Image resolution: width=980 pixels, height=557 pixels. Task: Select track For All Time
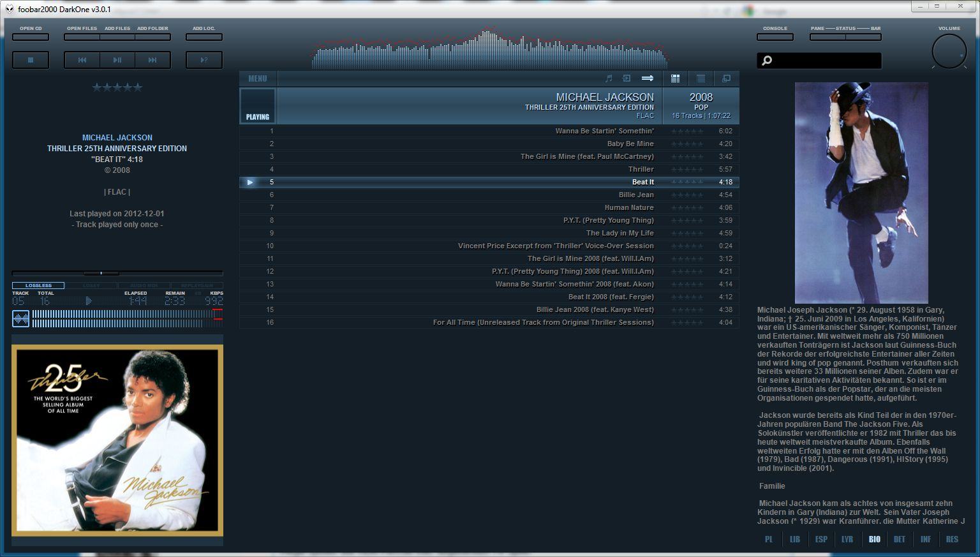(x=489, y=322)
